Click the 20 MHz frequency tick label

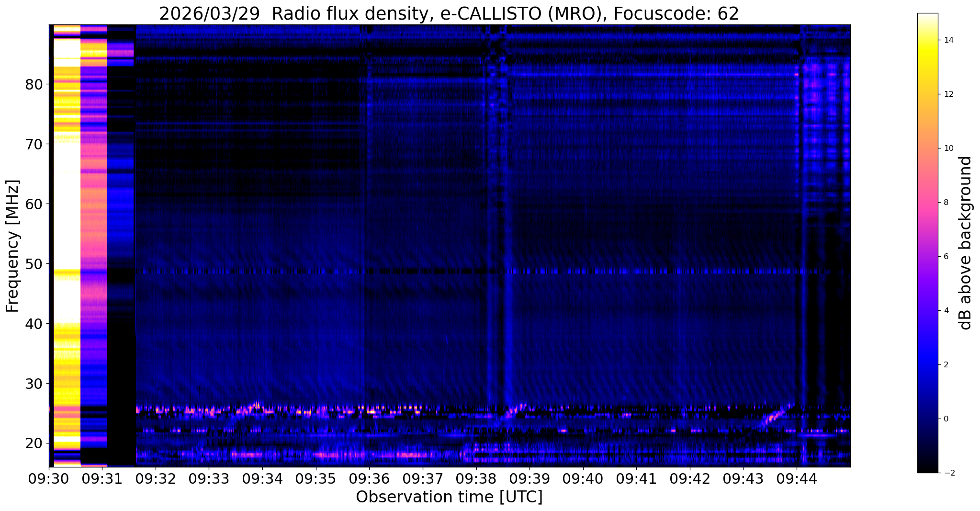[34, 443]
